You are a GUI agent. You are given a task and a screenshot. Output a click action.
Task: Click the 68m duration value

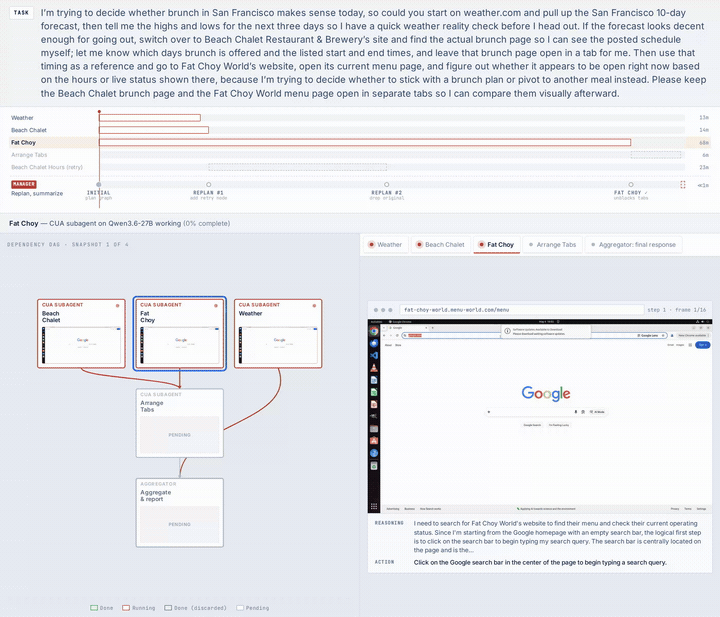coord(704,143)
